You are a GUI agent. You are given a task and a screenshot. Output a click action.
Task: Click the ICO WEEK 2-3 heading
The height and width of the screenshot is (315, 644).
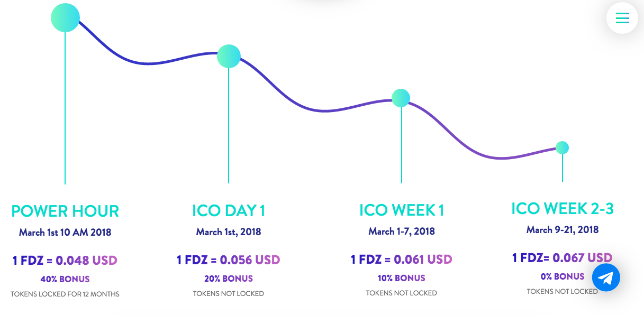(x=563, y=209)
